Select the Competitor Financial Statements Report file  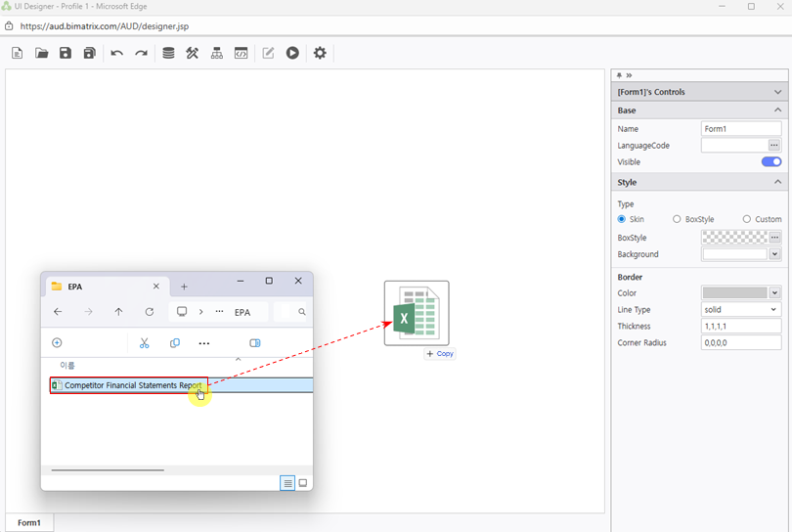coord(132,386)
